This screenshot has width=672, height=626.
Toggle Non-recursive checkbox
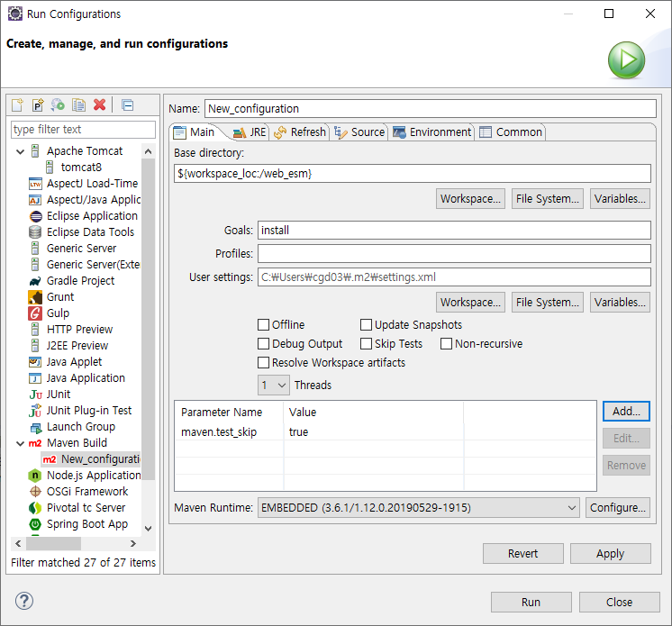pyautogui.click(x=446, y=344)
